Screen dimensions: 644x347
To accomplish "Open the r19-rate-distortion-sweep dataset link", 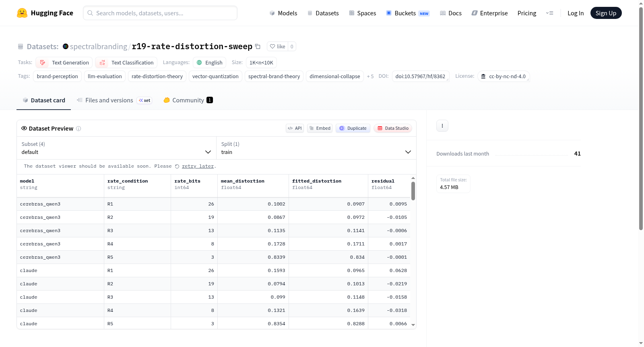I will (192, 46).
